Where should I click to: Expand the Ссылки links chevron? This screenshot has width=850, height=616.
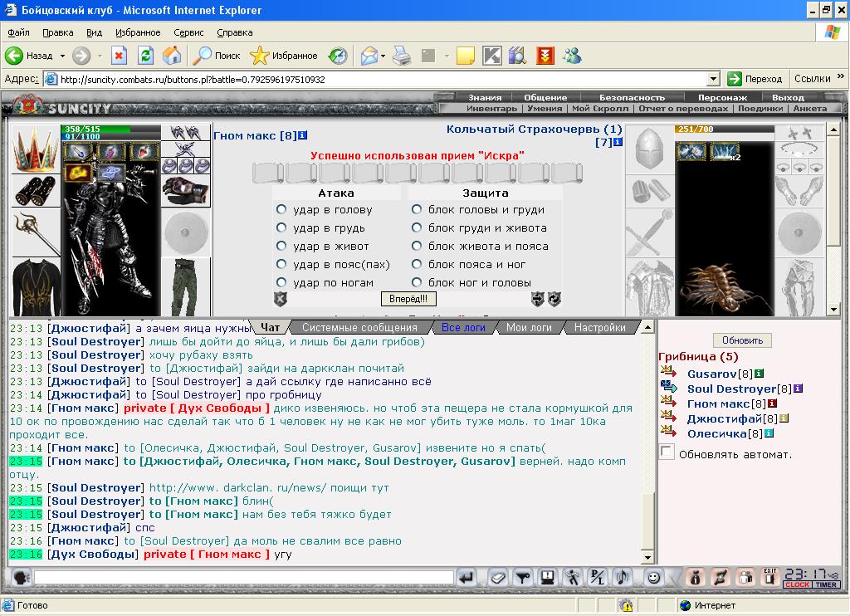pyautogui.click(x=841, y=76)
